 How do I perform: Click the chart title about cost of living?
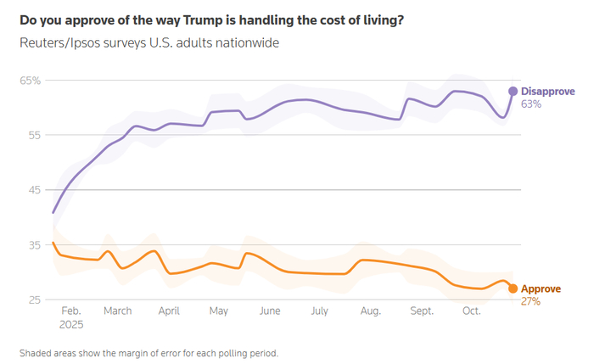point(210,19)
